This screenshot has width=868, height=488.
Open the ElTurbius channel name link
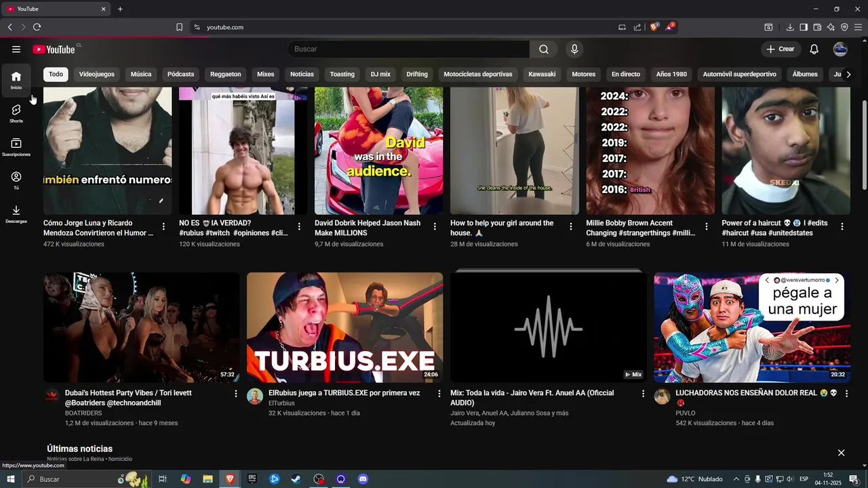point(281,403)
